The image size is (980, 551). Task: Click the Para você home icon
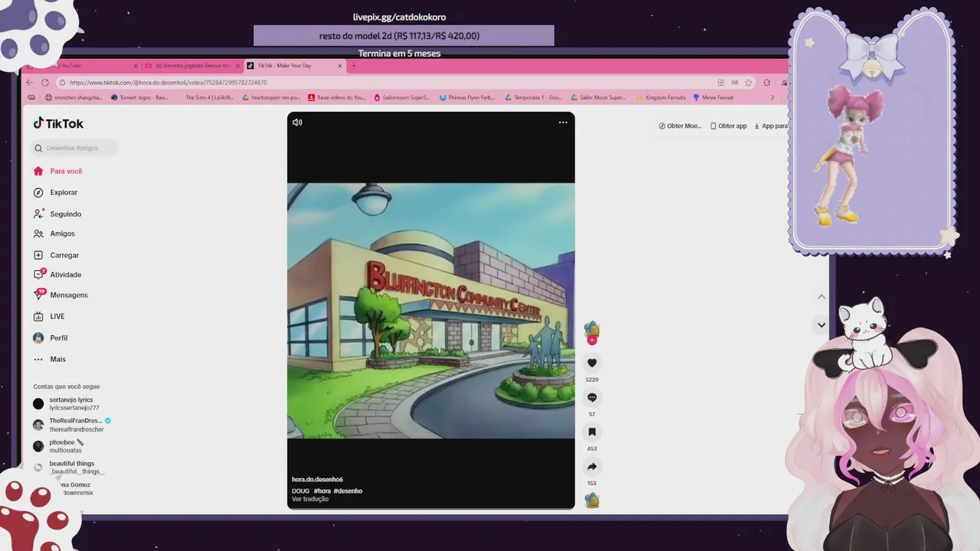pyautogui.click(x=38, y=171)
